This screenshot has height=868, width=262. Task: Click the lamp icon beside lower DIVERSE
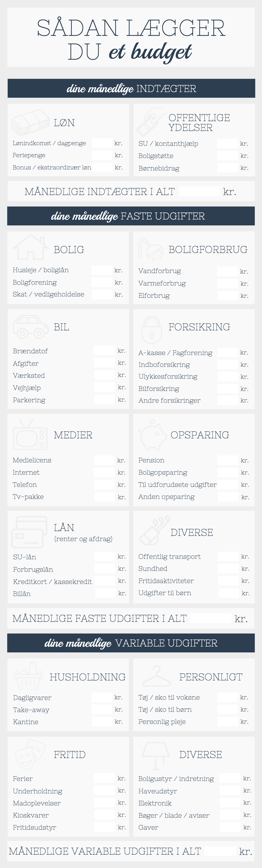(156, 756)
